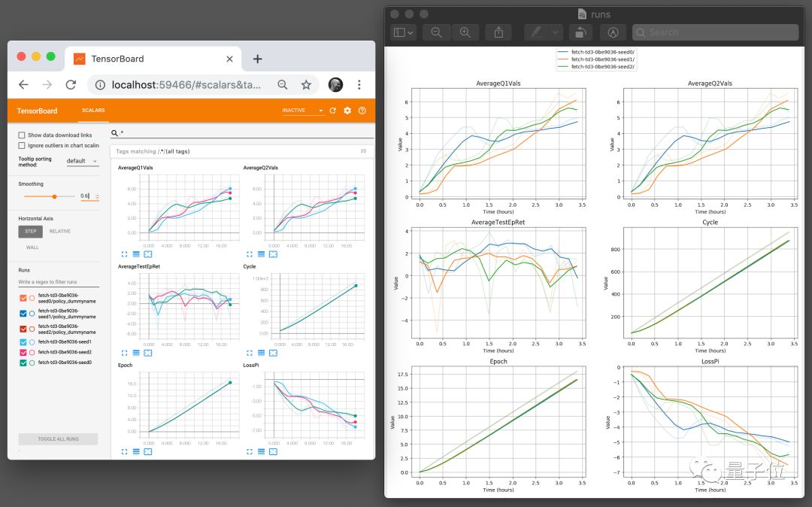
Task: Close the TensorBoard browser tab
Action: [229, 59]
